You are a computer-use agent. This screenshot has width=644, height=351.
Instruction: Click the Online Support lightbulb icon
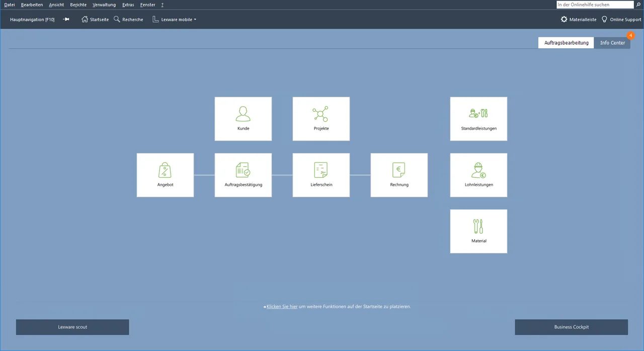pyautogui.click(x=605, y=19)
